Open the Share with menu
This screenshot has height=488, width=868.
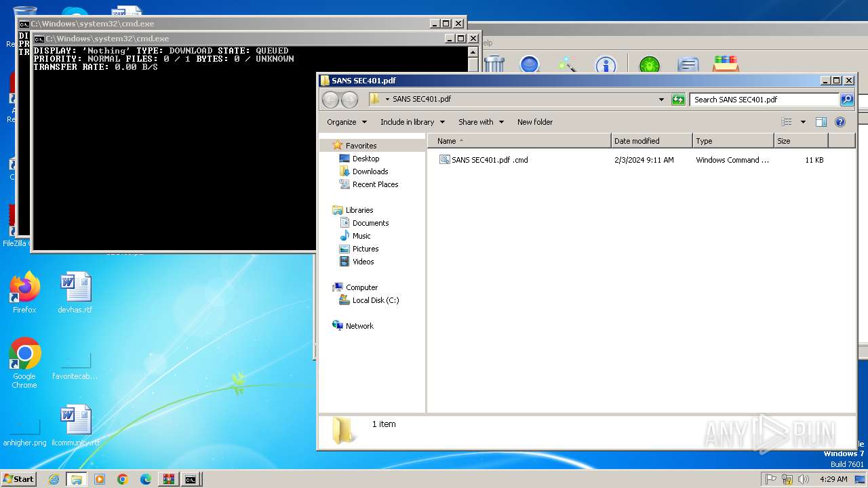(x=481, y=122)
